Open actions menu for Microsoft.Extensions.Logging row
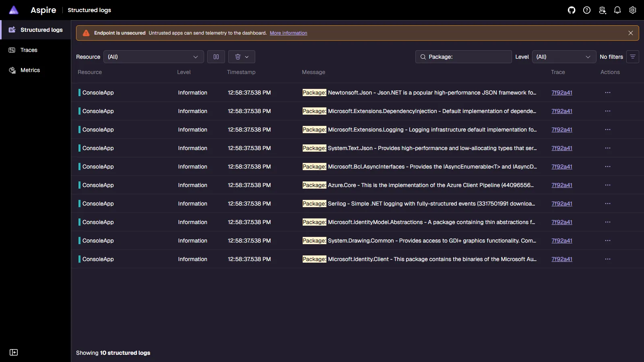This screenshot has width=644, height=362. tap(608, 130)
